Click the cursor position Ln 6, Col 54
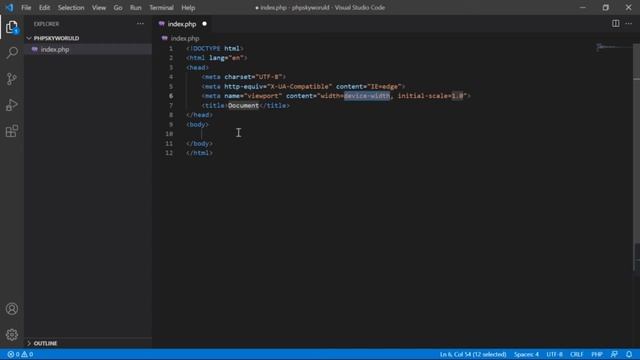The image size is (640, 360). 473,354
